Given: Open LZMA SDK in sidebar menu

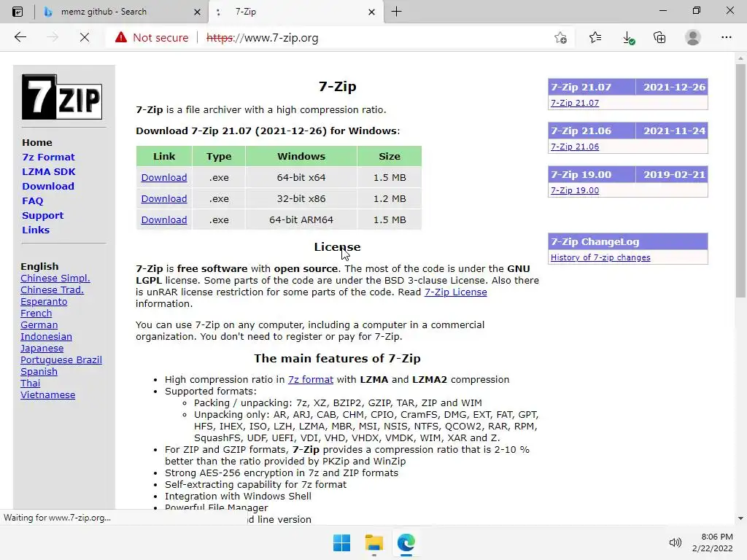Looking at the screenshot, I should pyautogui.click(x=49, y=171).
